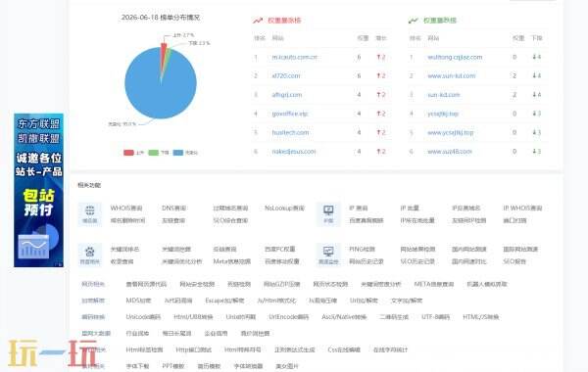Click the 权重 value 6 for m.icauto.com.cn

click(359, 58)
